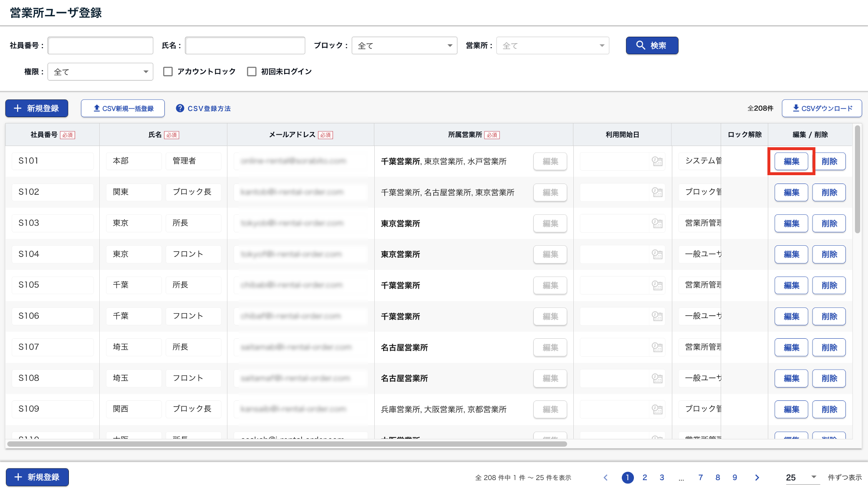Open calendar icon in S101 row
This screenshot has height=493, width=868.
[657, 161]
